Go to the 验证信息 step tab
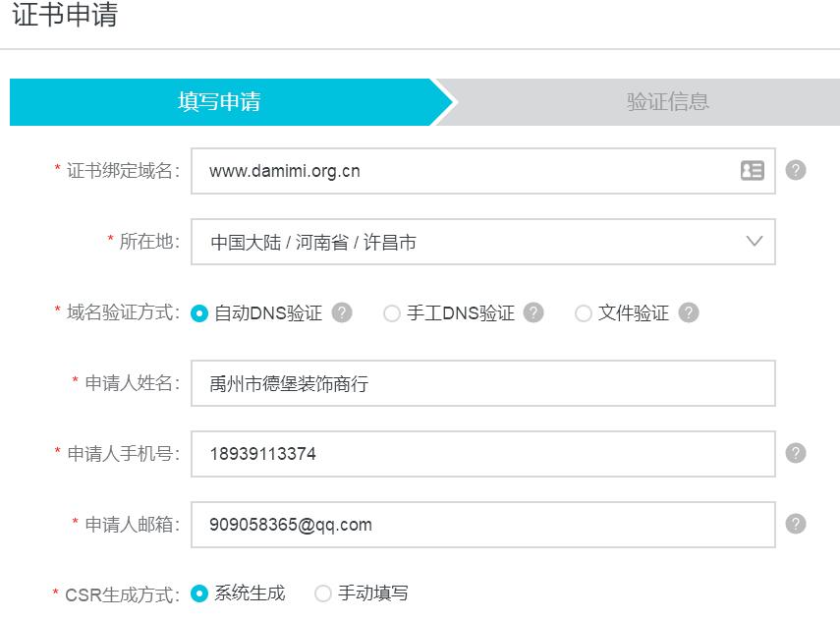Viewport: 840px width, 621px height. click(668, 102)
